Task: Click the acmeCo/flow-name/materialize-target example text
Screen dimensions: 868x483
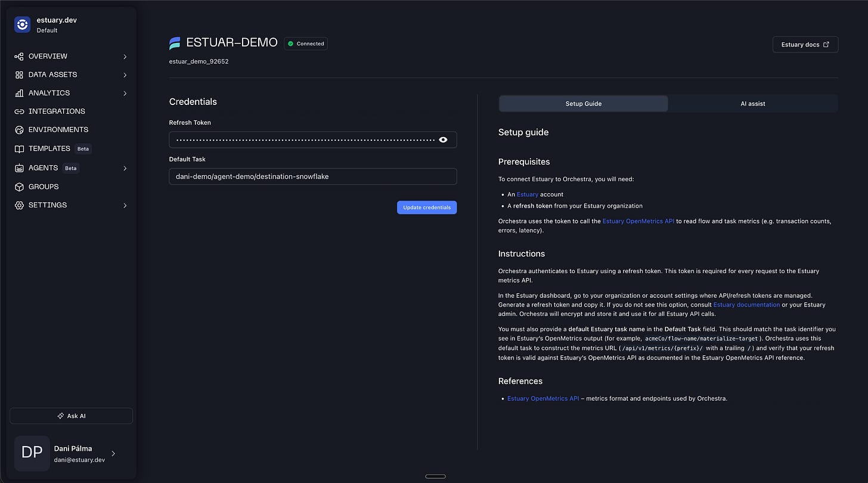Action: click(701, 339)
